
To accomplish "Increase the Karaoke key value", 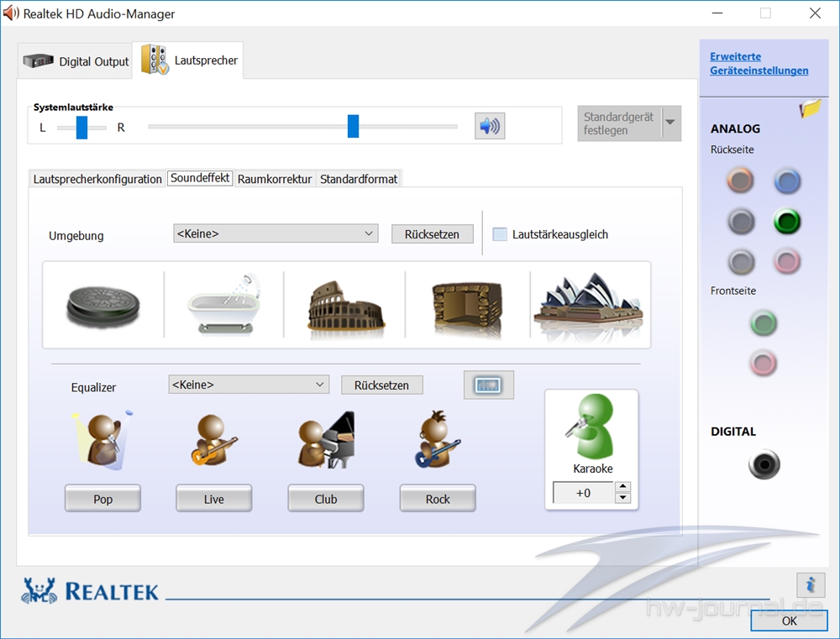I will pos(622,487).
